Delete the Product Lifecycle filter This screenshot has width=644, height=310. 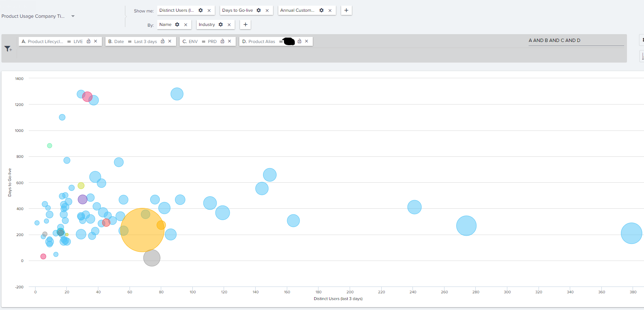pyautogui.click(x=95, y=41)
